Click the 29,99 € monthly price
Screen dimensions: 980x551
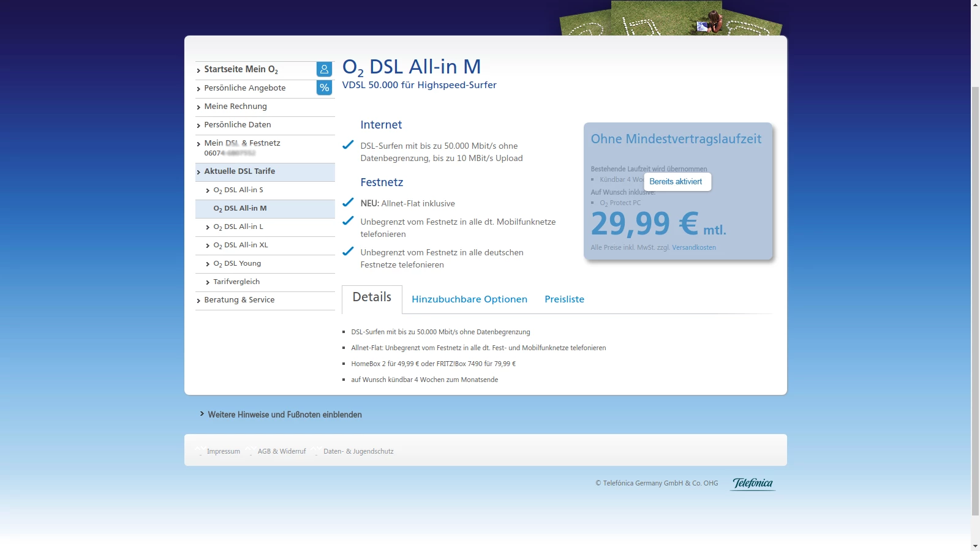click(x=658, y=223)
